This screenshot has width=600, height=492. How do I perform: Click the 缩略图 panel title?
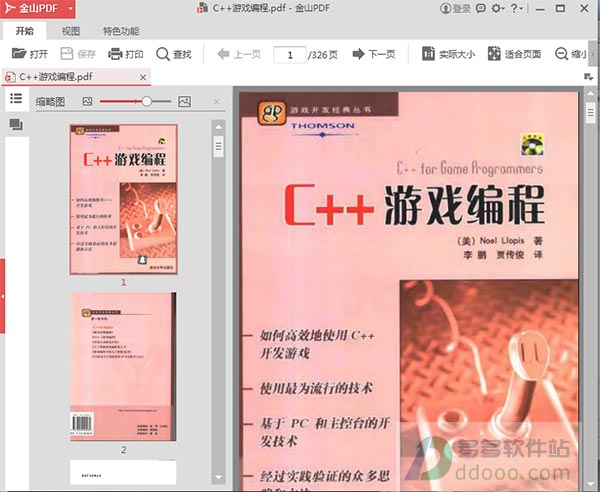pos(50,102)
